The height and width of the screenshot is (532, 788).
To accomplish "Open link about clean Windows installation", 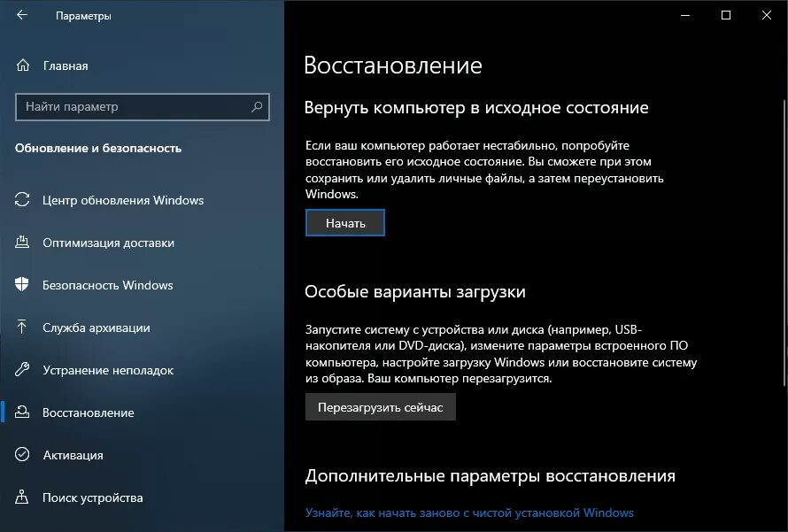I will coord(469,513).
